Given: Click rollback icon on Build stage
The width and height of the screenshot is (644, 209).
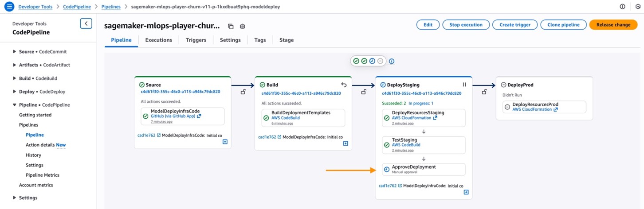Looking at the screenshot, I should click(x=344, y=85).
